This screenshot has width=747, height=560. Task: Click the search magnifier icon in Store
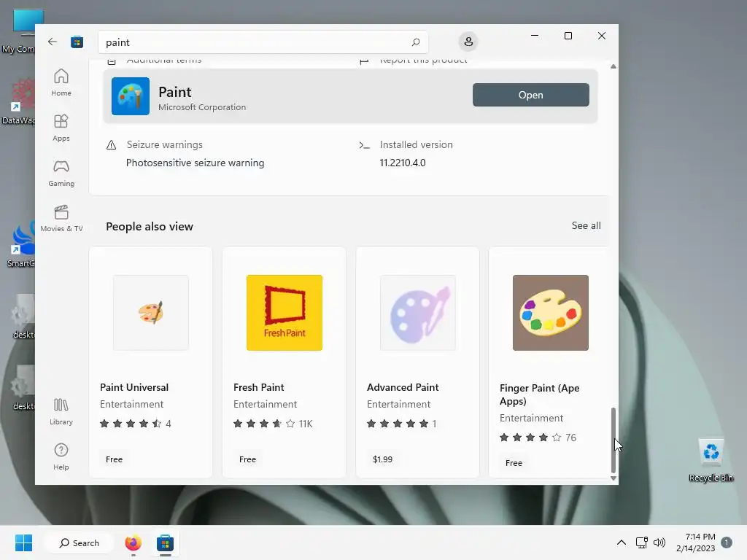click(415, 42)
